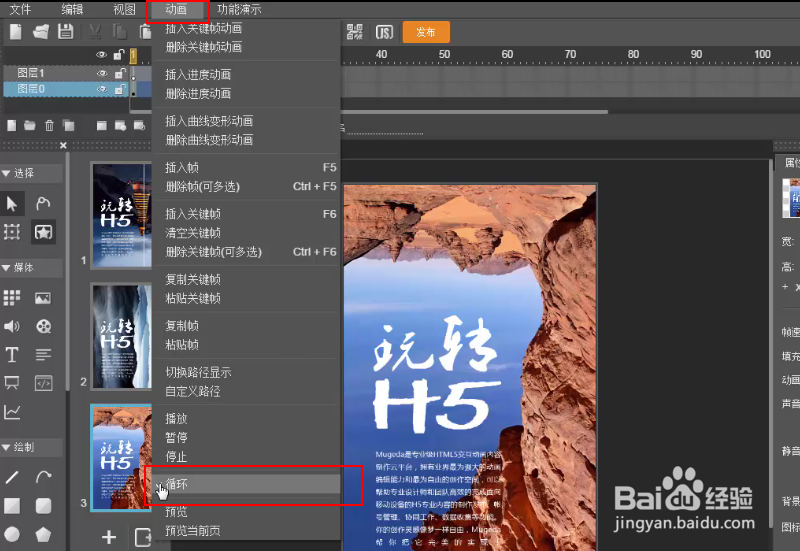800x551 pixels.
Task: Click the slideshow screen icon
Action: click(12, 383)
